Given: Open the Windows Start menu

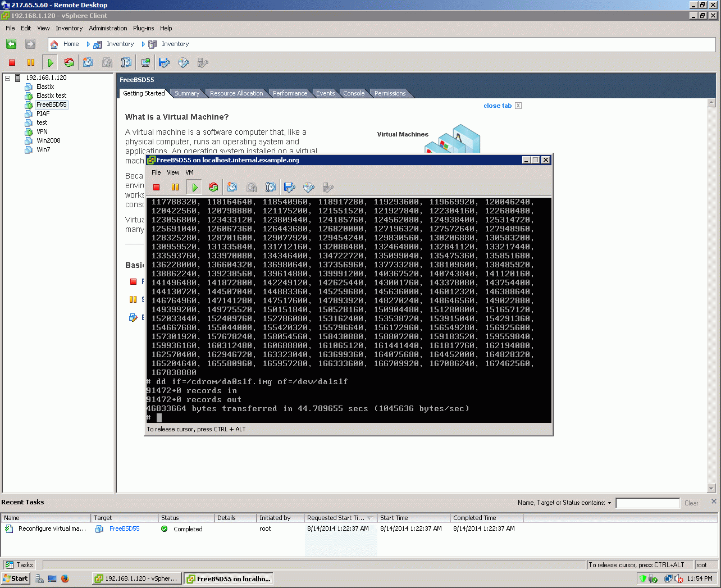Looking at the screenshot, I should (16, 578).
